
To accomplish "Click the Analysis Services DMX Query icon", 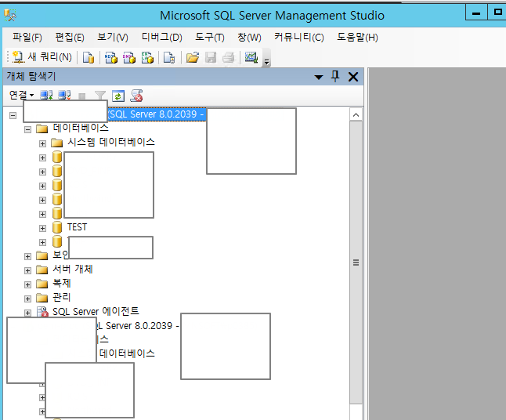I will point(129,57).
